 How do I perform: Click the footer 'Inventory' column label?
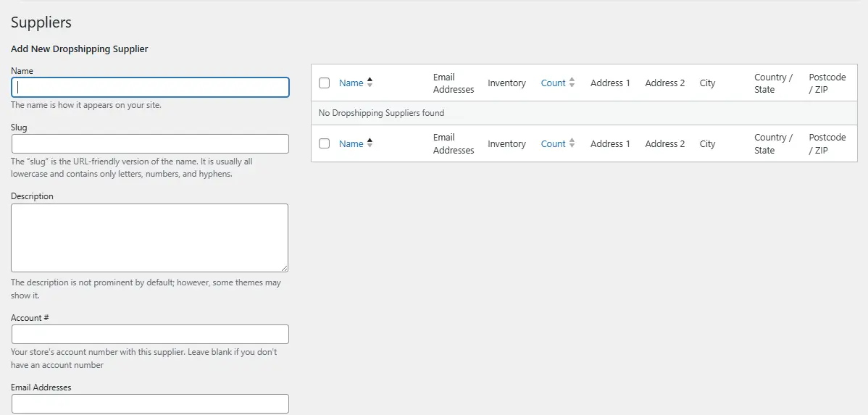[506, 143]
